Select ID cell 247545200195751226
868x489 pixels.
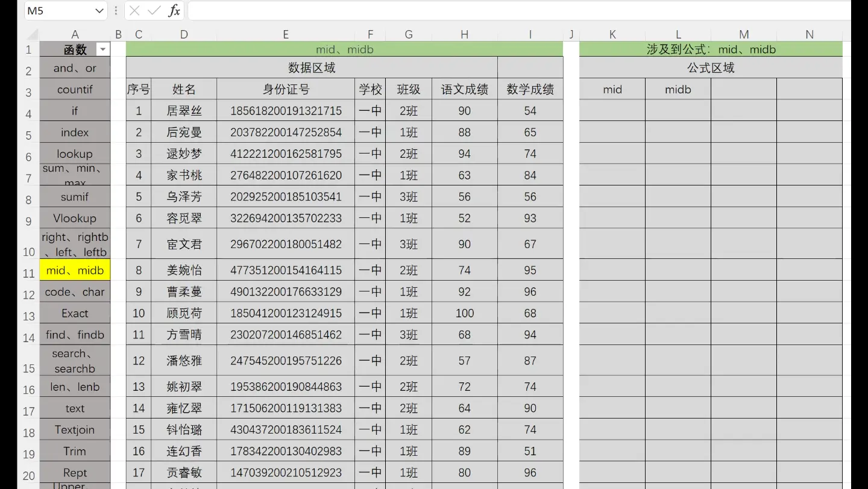286,361
